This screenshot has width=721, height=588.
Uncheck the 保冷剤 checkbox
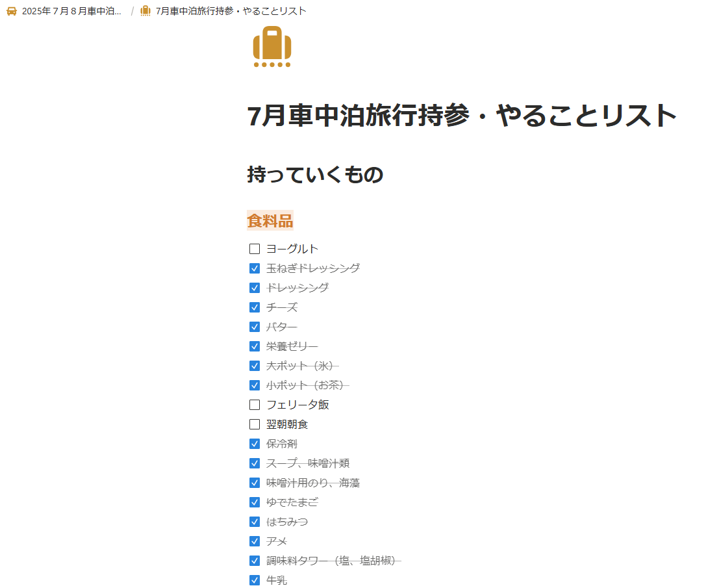254,444
